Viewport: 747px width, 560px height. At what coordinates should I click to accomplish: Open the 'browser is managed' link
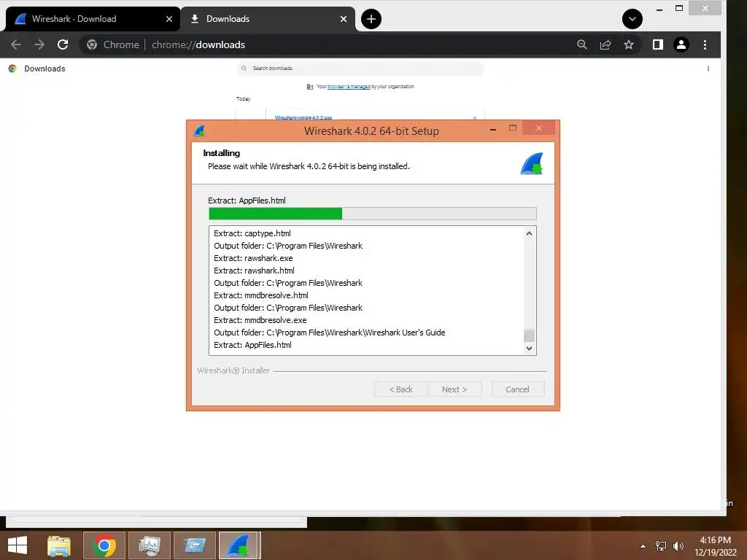click(x=349, y=87)
